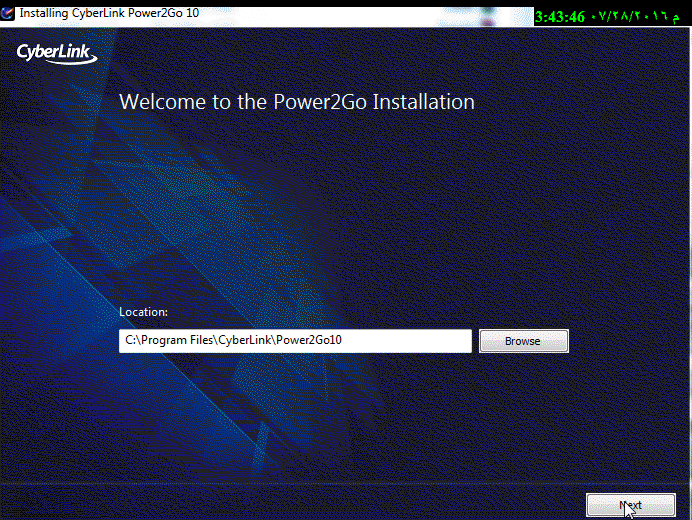Place cursor on "C:\" at path start
This screenshot has width=692, height=520.
pyautogui.click(x=132, y=341)
